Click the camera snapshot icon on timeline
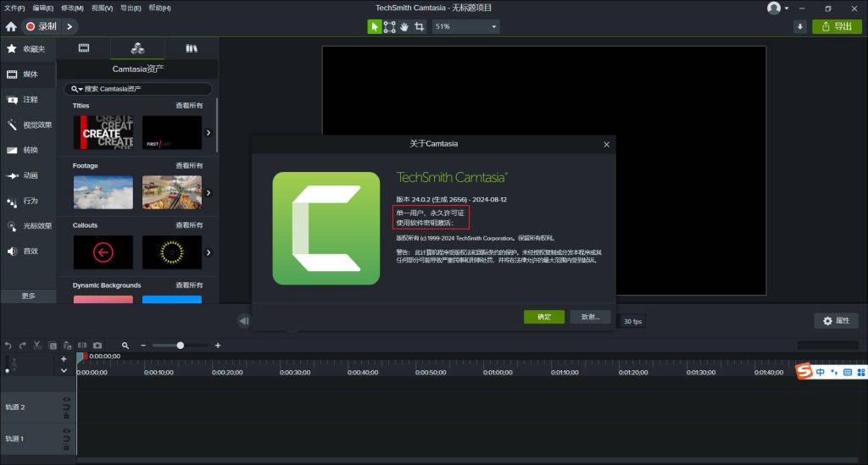Viewport: 868px width, 465px height. click(97, 345)
